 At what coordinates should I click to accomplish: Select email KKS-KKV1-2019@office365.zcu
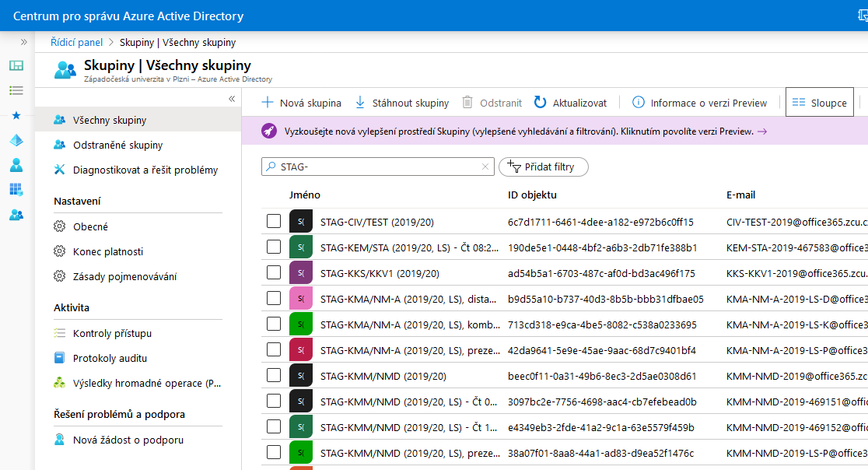tap(797, 273)
